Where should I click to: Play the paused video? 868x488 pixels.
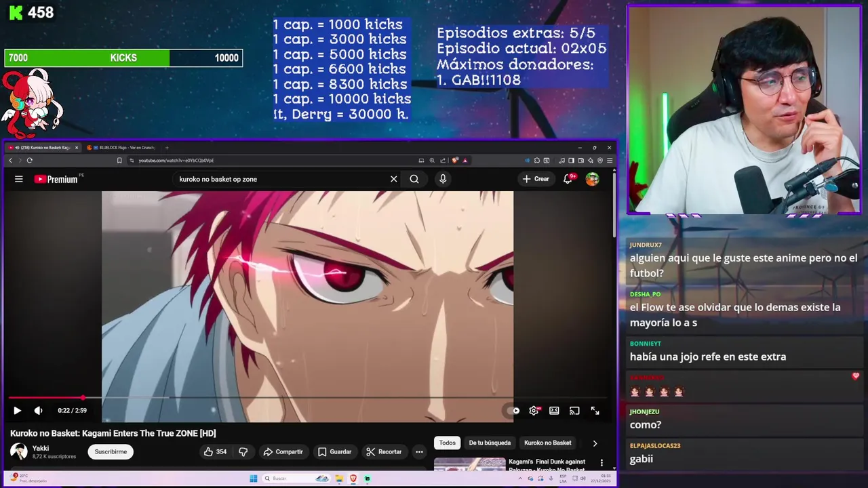(17, 410)
